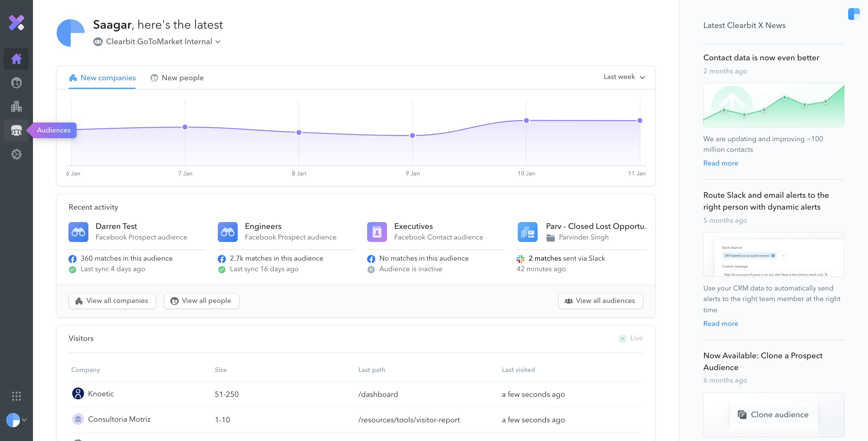
Task: Read more about dynamic Slack alerts
Action: click(x=721, y=323)
